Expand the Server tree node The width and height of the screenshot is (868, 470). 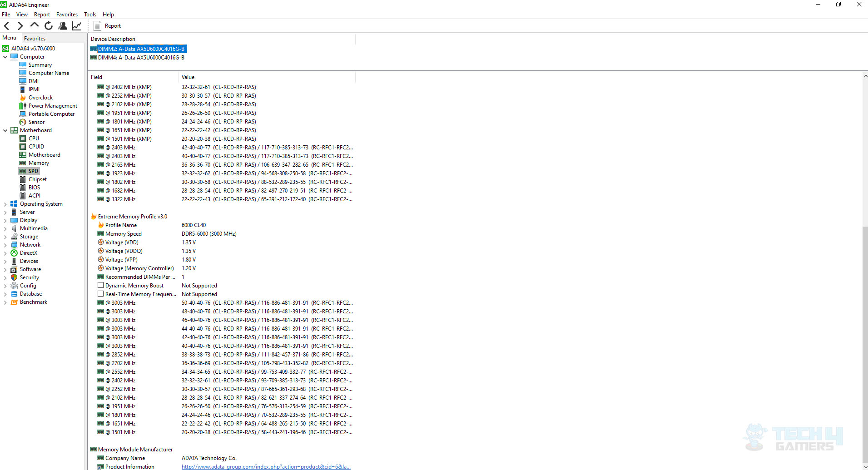click(x=5, y=212)
